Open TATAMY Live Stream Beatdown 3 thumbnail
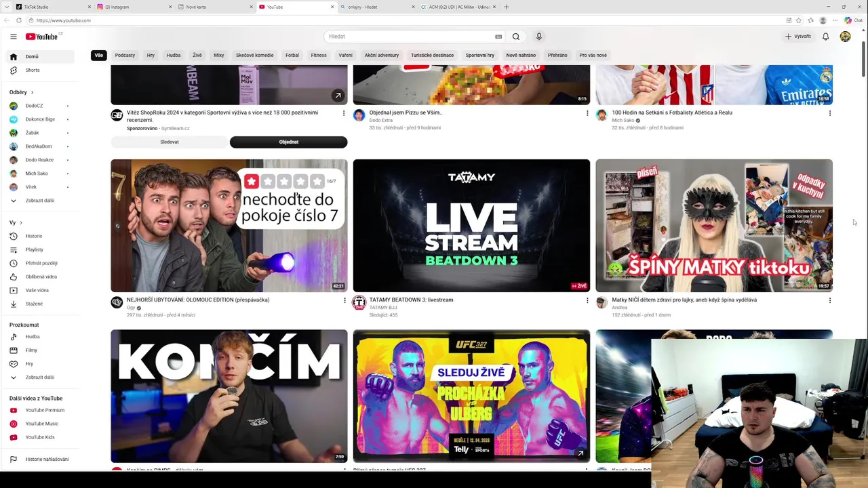 [x=471, y=226]
